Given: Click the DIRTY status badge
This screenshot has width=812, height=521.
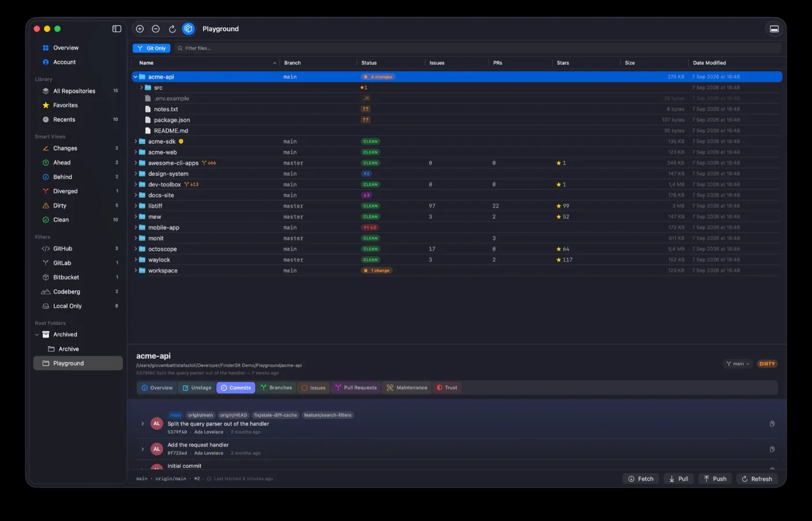Looking at the screenshot, I should [767, 364].
